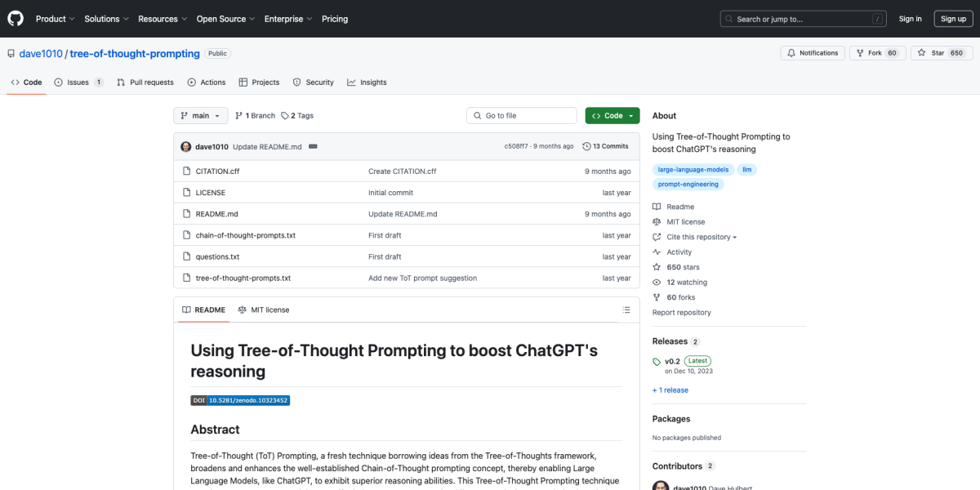Click the commit message ellipsis icon
Image resolution: width=980 pixels, height=490 pixels.
pos(313,147)
